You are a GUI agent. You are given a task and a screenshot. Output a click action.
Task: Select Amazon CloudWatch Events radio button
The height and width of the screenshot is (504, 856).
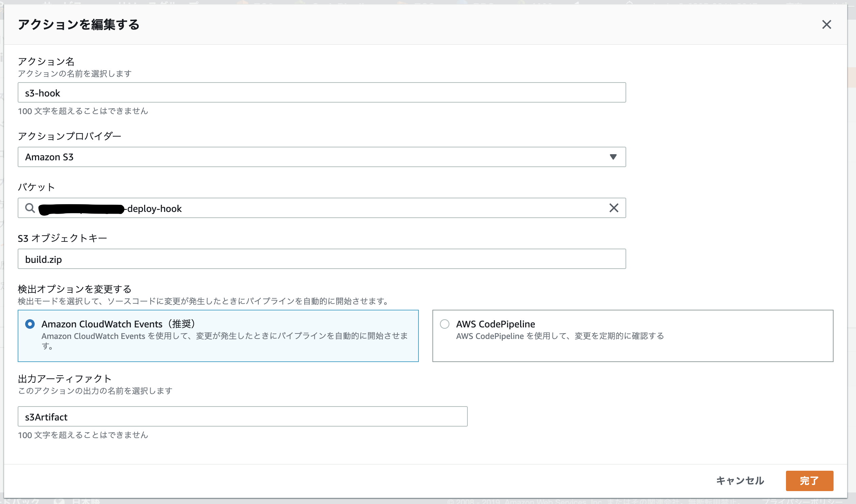click(x=30, y=324)
